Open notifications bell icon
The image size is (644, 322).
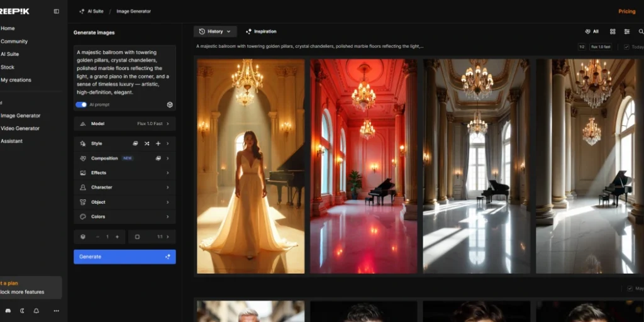36,311
